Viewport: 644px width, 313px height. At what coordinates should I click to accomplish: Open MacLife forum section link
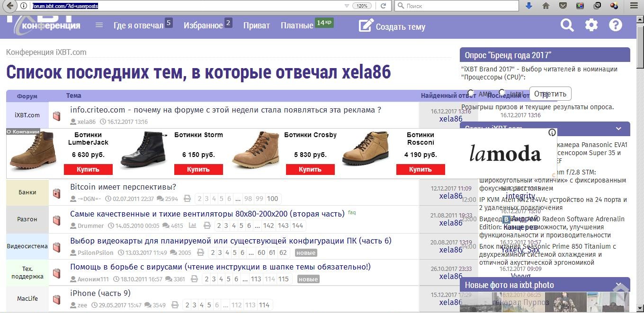click(x=27, y=298)
